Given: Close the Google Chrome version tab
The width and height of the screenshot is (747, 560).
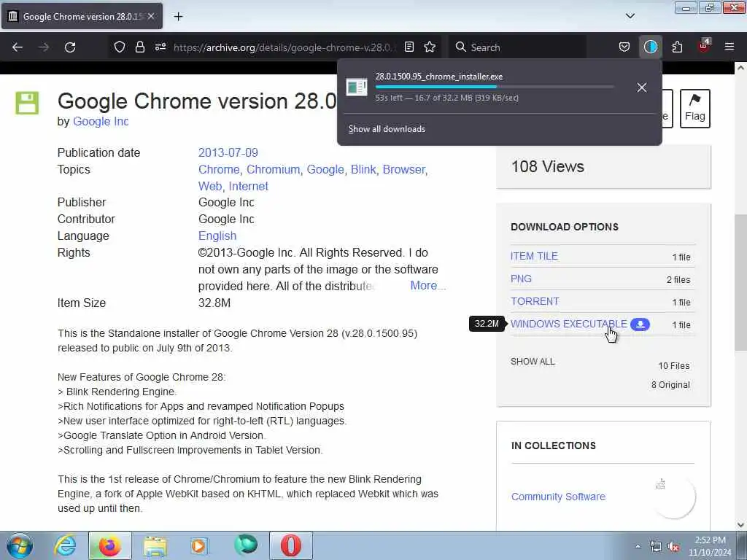Looking at the screenshot, I should [x=151, y=16].
